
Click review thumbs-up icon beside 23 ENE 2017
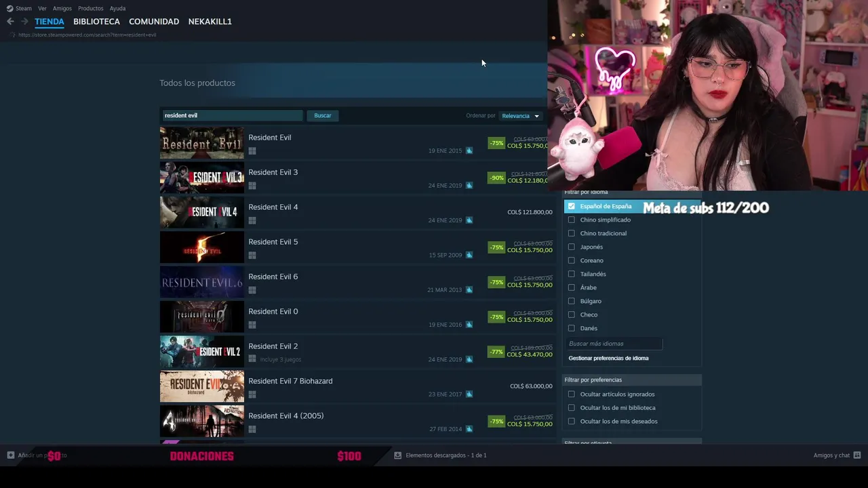[469, 394]
